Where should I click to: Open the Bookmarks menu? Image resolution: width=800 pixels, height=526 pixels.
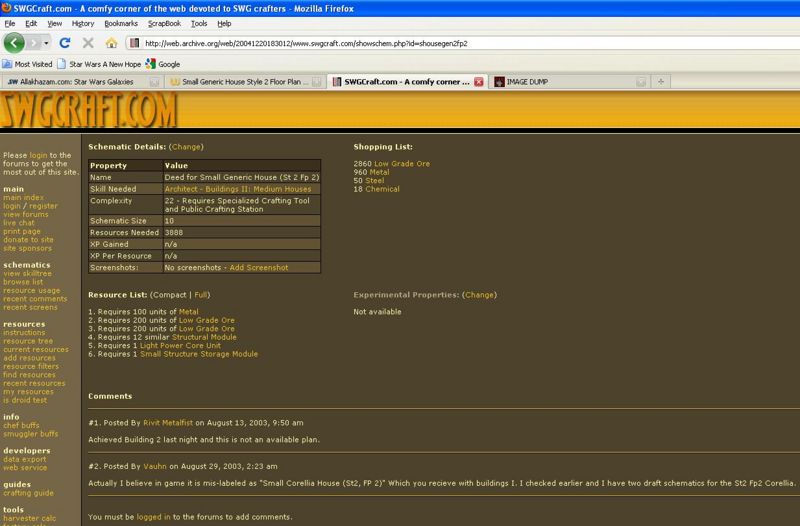coord(121,22)
